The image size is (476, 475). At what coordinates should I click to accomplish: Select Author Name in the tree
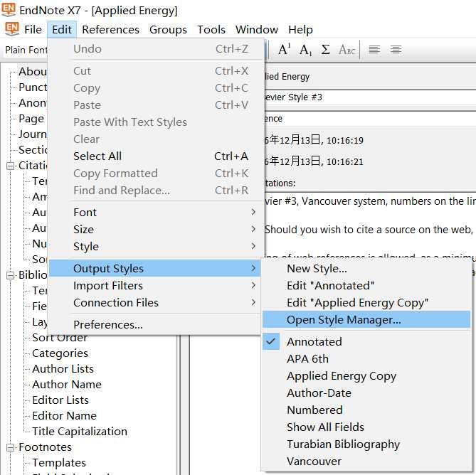(x=67, y=384)
